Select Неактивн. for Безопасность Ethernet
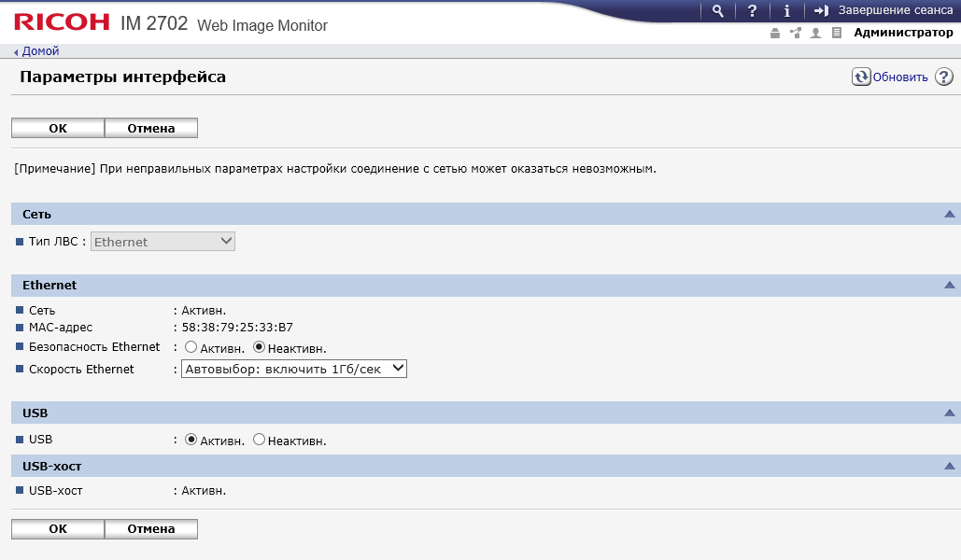961x560 pixels. click(x=259, y=347)
